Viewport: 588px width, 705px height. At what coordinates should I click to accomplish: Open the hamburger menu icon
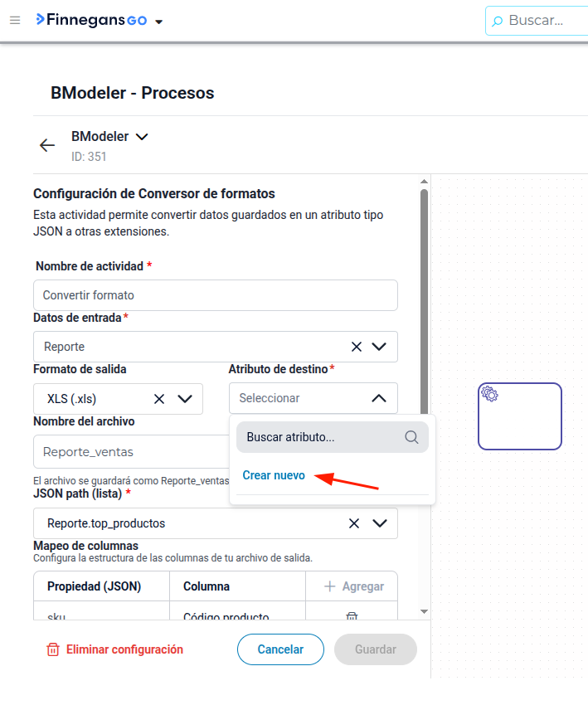click(x=15, y=20)
